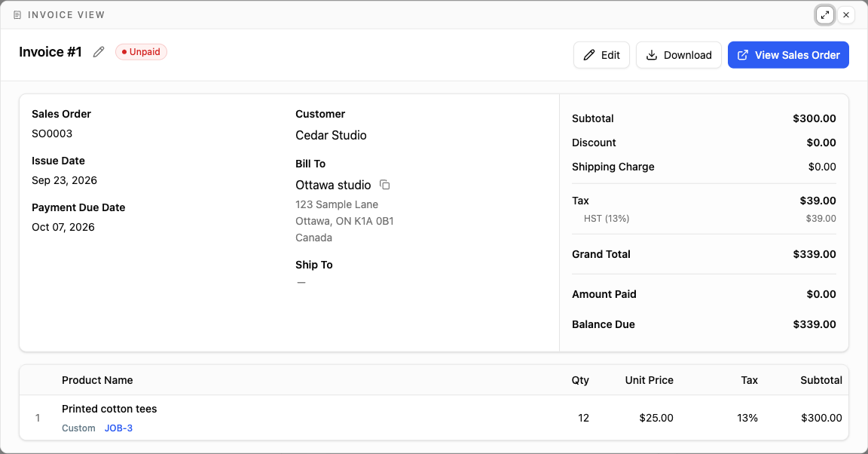
Task: Click the Discount label
Action: pos(594,143)
